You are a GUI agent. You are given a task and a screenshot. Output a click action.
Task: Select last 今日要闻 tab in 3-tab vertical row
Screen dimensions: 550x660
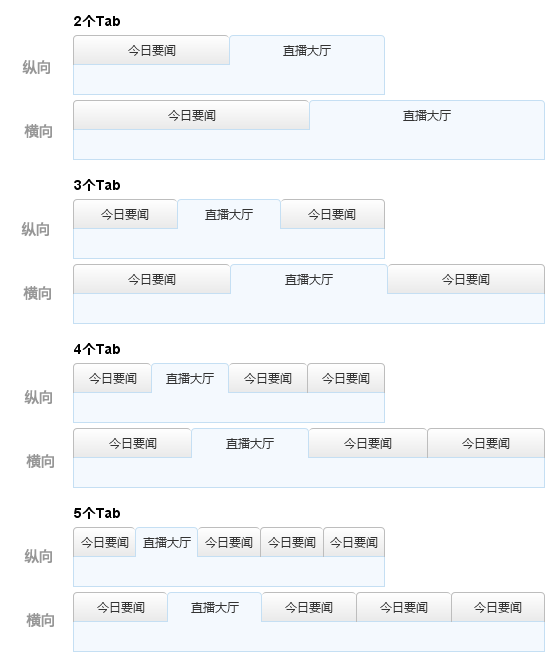click(332, 214)
